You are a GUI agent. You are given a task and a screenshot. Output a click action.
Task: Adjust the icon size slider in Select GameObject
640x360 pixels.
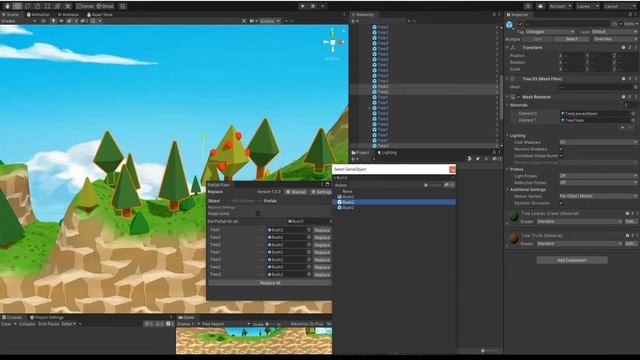pos(433,185)
